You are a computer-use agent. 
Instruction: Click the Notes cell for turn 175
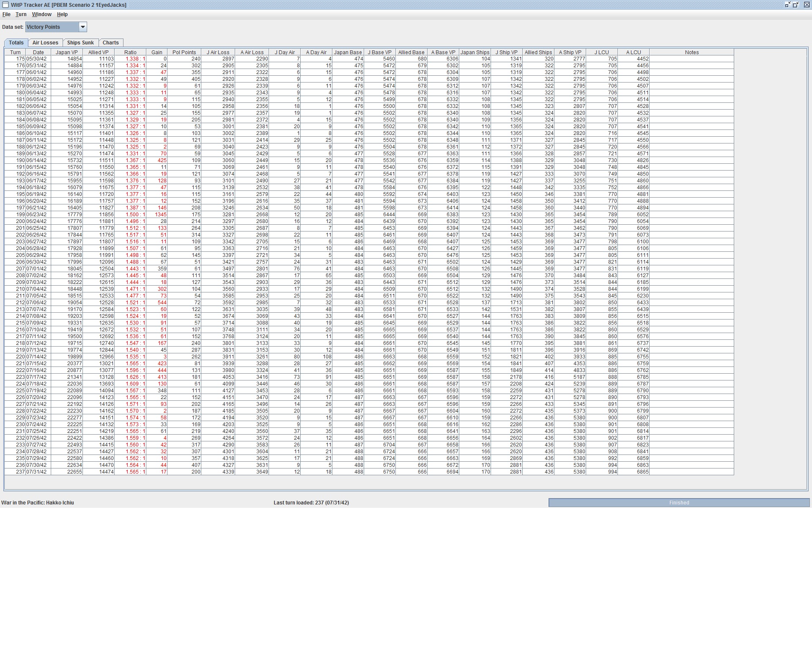click(x=691, y=59)
